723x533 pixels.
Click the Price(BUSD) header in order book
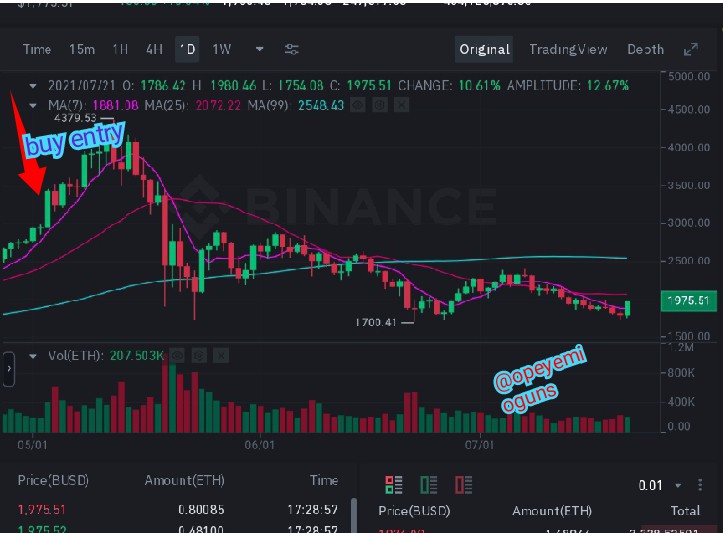coord(414,511)
